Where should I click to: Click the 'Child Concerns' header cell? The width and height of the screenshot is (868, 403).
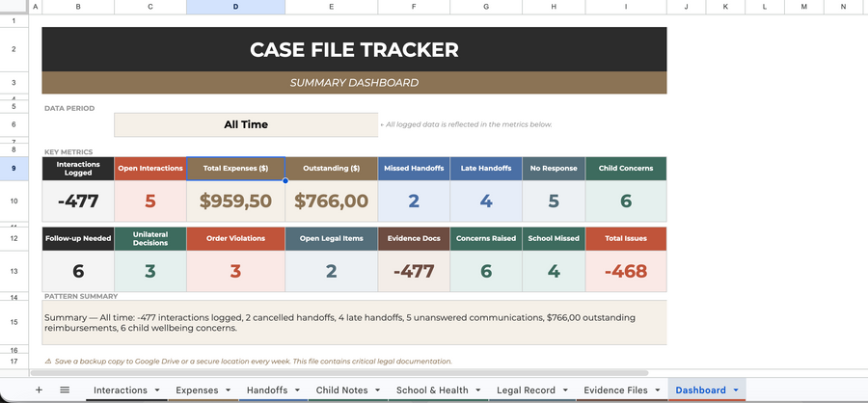click(x=626, y=169)
